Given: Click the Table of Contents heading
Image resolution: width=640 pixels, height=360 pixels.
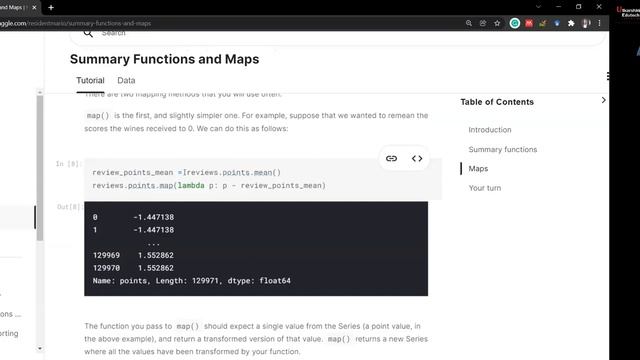Looking at the screenshot, I should 497,102.
